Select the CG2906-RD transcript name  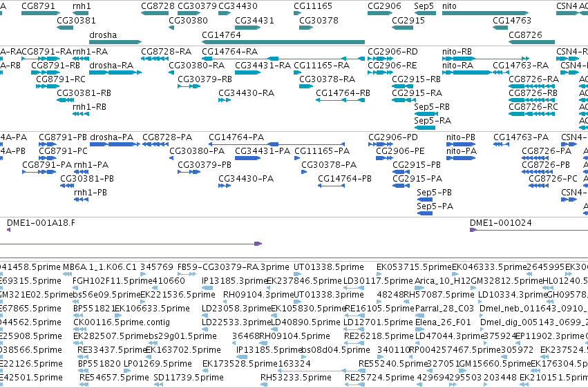tap(392, 51)
